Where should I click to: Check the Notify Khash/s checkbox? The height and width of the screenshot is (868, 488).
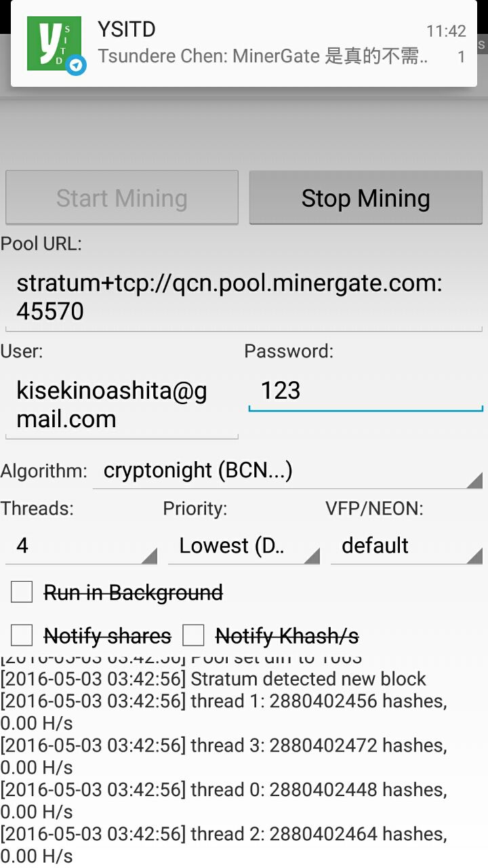point(193,635)
